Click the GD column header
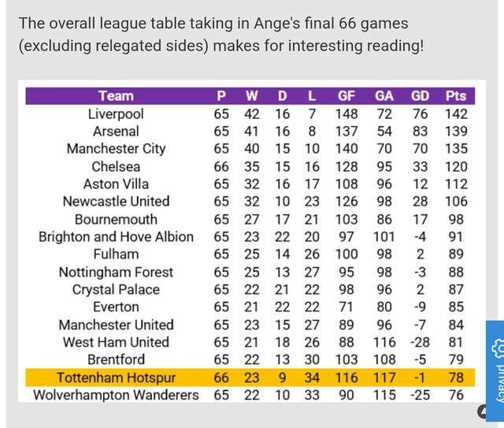The width and height of the screenshot is (504, 428). (x=421, y=96)
